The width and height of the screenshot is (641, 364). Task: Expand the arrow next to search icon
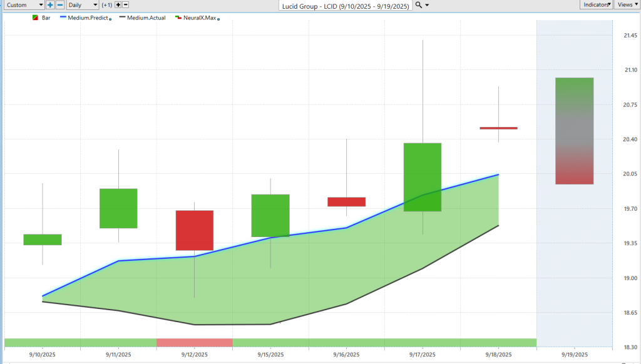(x=427, y=5)
